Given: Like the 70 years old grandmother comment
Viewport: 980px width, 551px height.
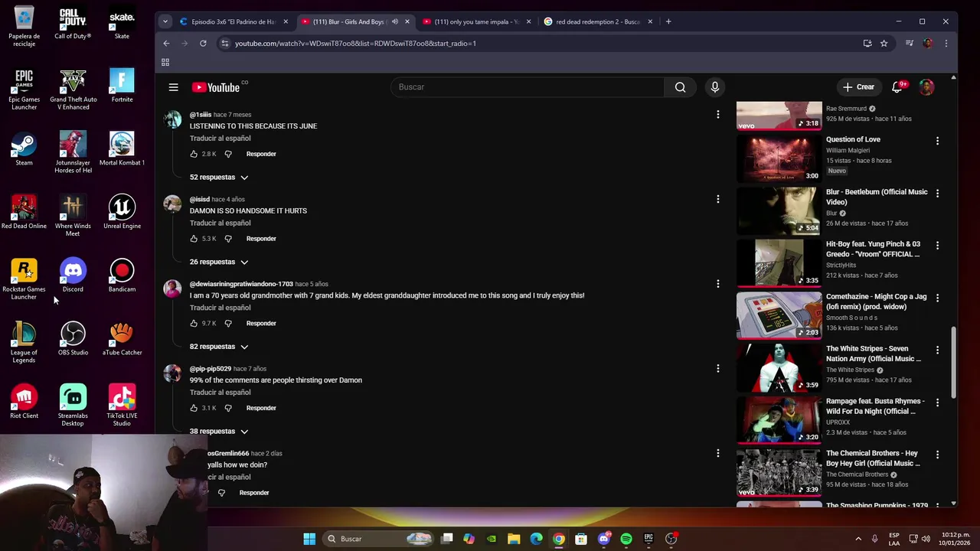Looking at the screenshot, I should click(194, 323).
